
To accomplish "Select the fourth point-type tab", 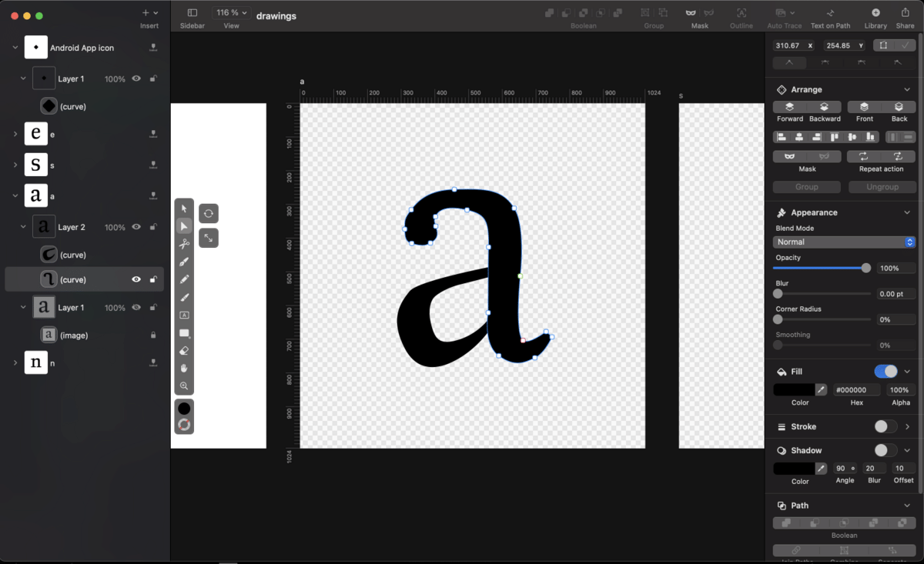I will (898, 62).
